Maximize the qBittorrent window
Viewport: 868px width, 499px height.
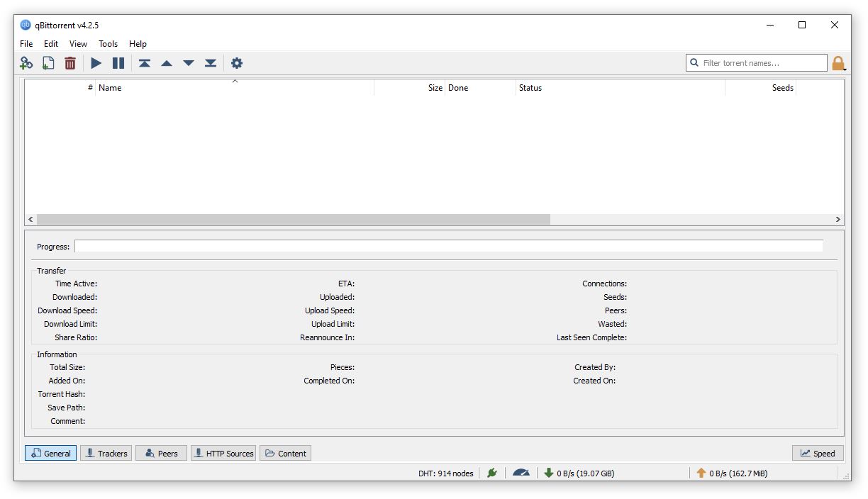coord(802,25)
